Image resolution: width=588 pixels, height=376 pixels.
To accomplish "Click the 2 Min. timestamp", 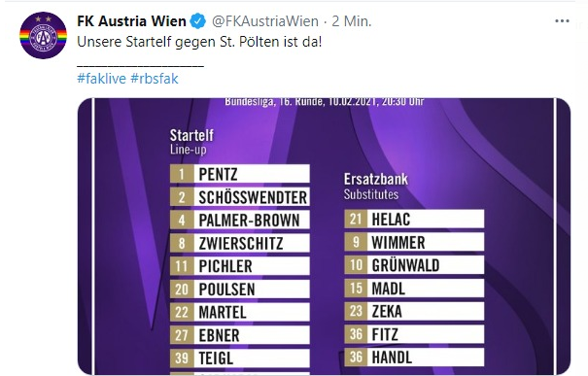I will [352, 21].
